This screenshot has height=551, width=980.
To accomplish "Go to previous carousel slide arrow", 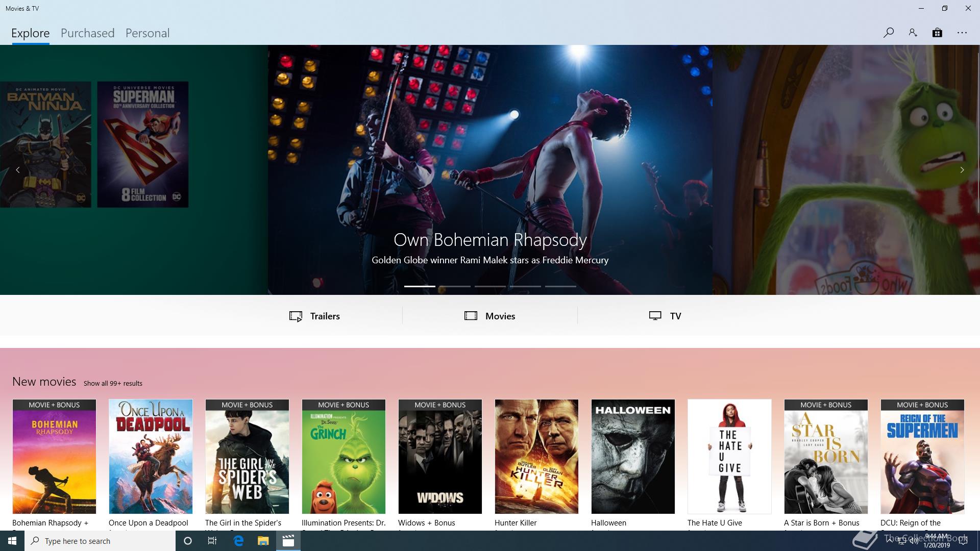I will (18, 170).
